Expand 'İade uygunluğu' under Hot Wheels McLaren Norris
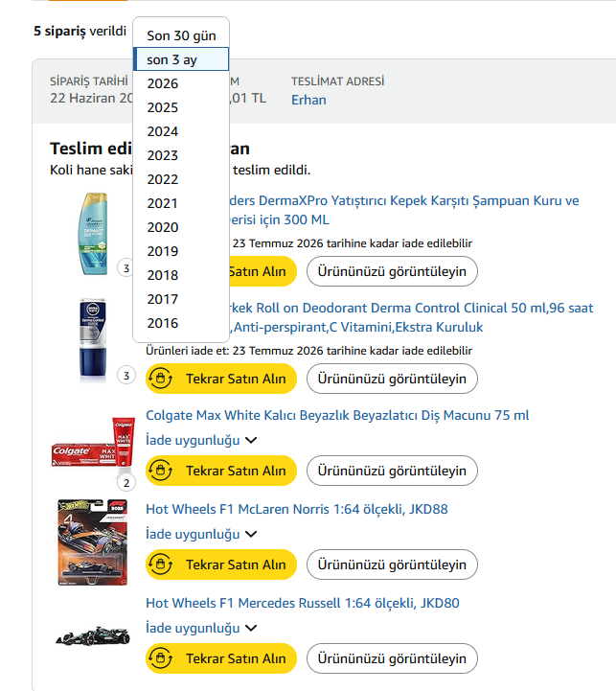This screenshot has height=691, width=616. [201, 534]
